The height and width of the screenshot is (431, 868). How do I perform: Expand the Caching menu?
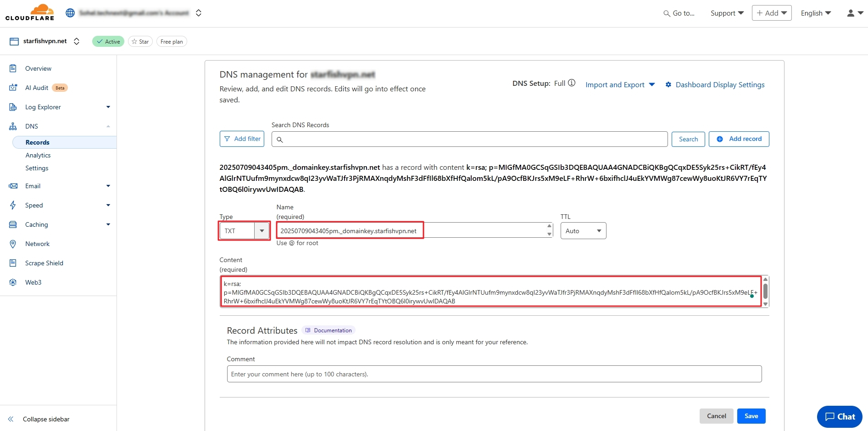(x=108, y=224)
